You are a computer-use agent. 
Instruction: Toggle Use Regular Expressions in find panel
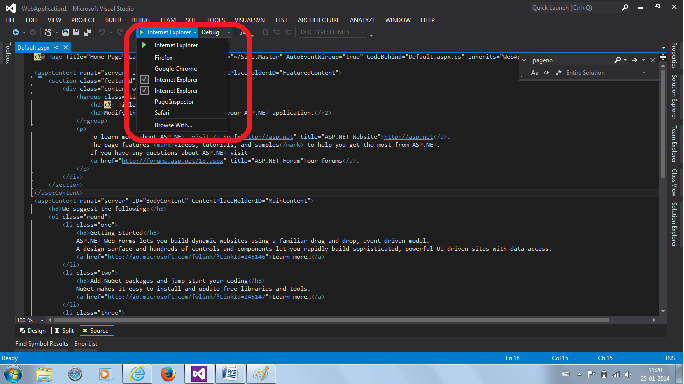pos(558,73)
